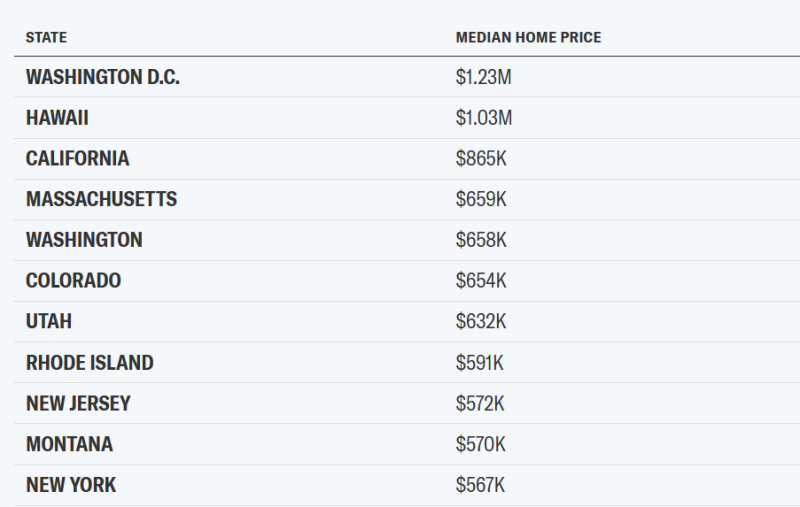Select the CALIFORNIA state cell
The image size is (800, 507).
pos(77,159)
